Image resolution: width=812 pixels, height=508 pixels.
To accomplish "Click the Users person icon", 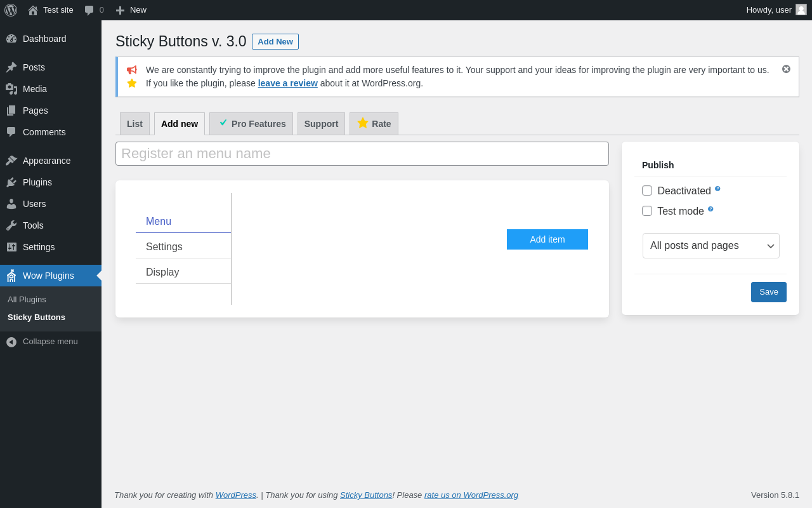I will tap(11, 204).
